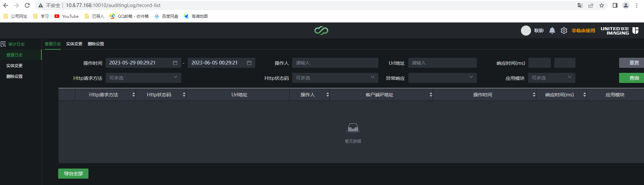644x185 pixels.
Task: Sort by Http状态码 column
Action: point(184,95)
